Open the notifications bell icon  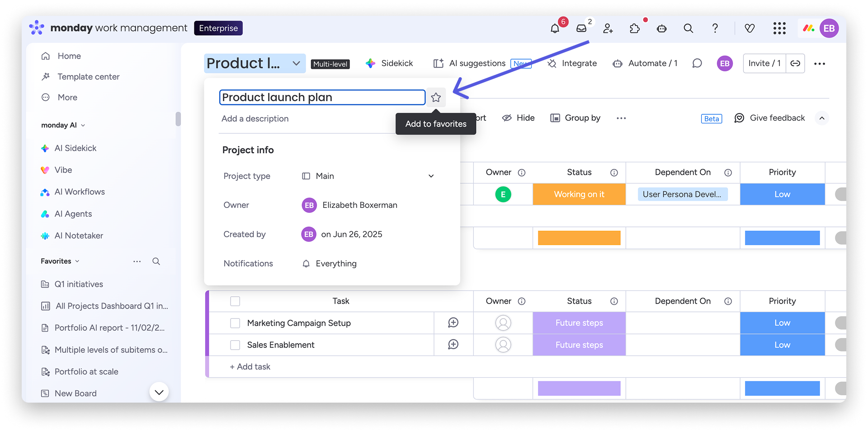[555, 28]
